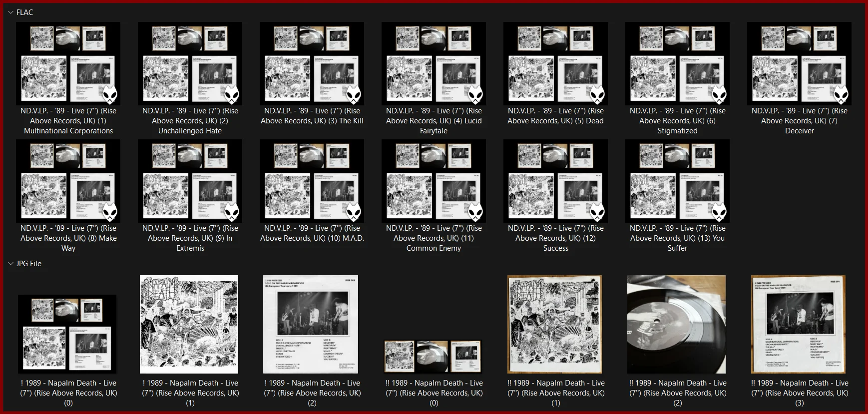Select FLAC track (2) Unchallenged Hate thumbnail
This screenshot has height=414, width=868.
[x=190, y=63]
